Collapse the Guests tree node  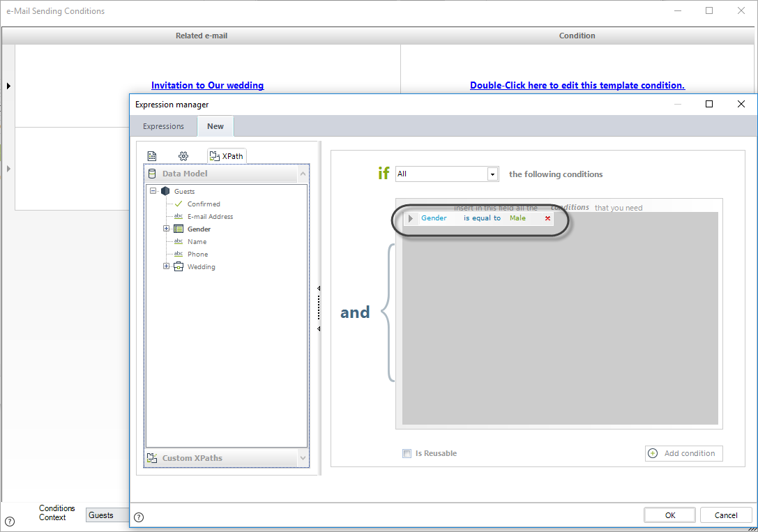[153, 191]
